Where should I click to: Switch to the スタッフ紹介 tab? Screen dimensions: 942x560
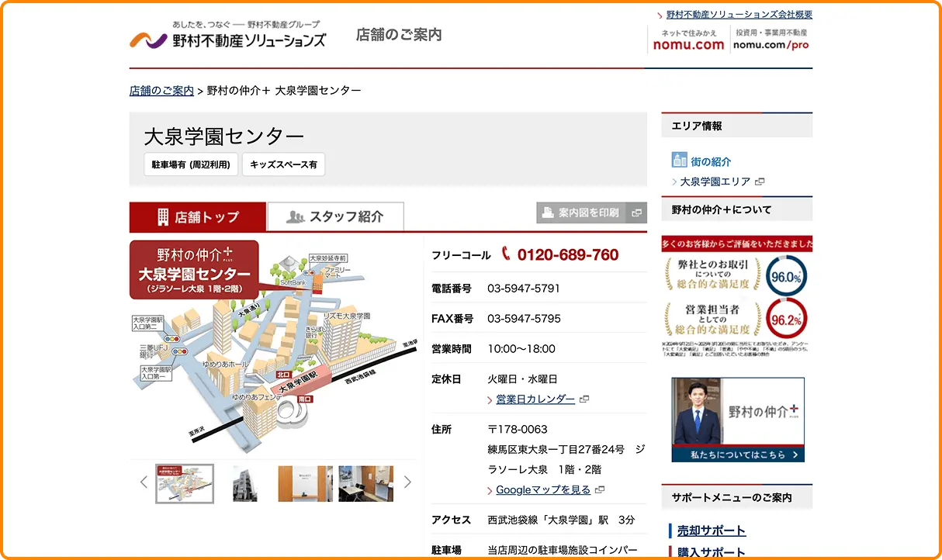pyautogui.click(x=335, y=216)
